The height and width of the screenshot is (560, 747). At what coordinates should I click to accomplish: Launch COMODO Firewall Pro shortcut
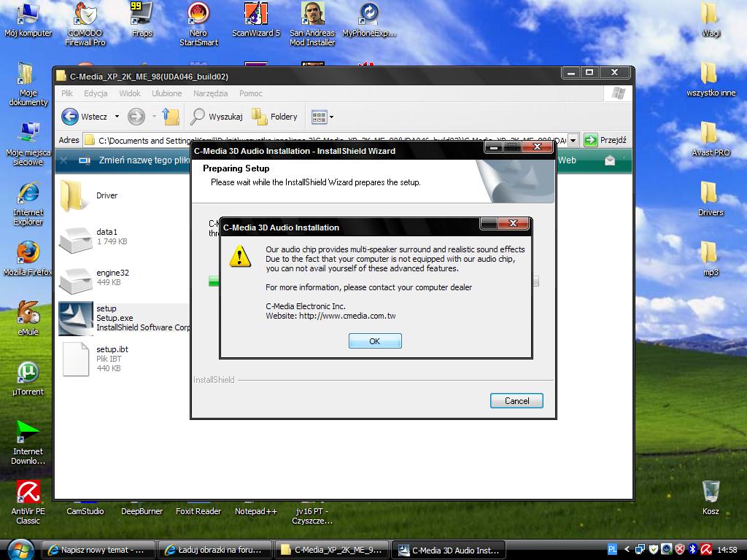click(85, 24)
